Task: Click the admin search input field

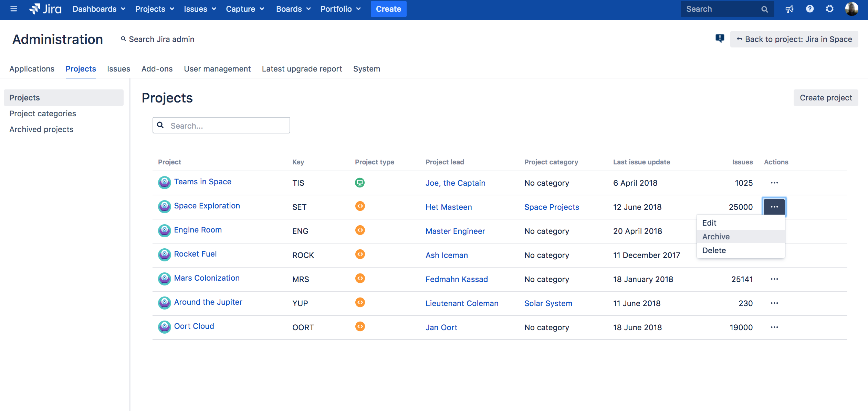Action: (x=160, y=39)
